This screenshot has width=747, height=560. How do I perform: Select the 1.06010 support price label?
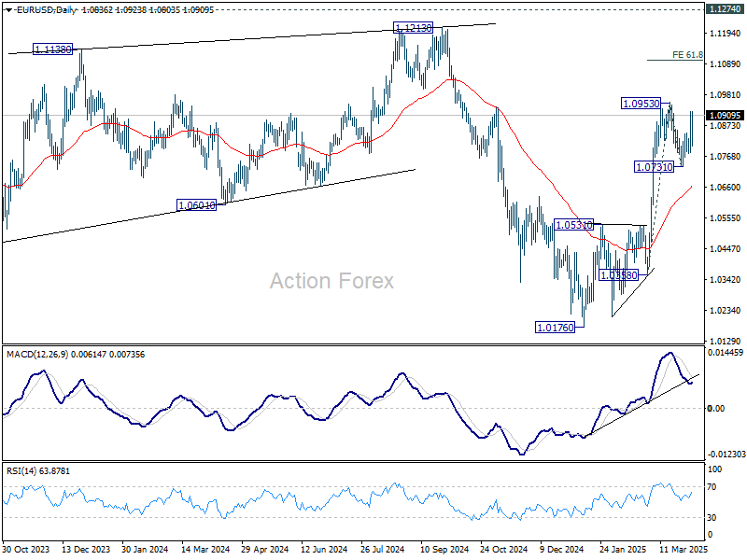(x=196, y=205)
